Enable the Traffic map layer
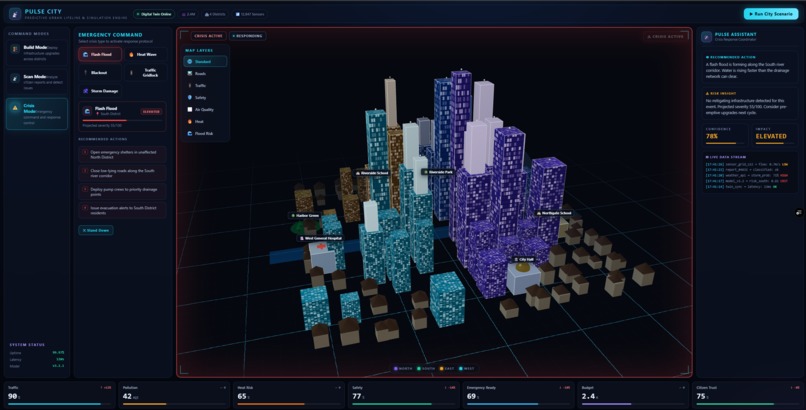Viewport: 806px width, 410px height. click(205, 85)
